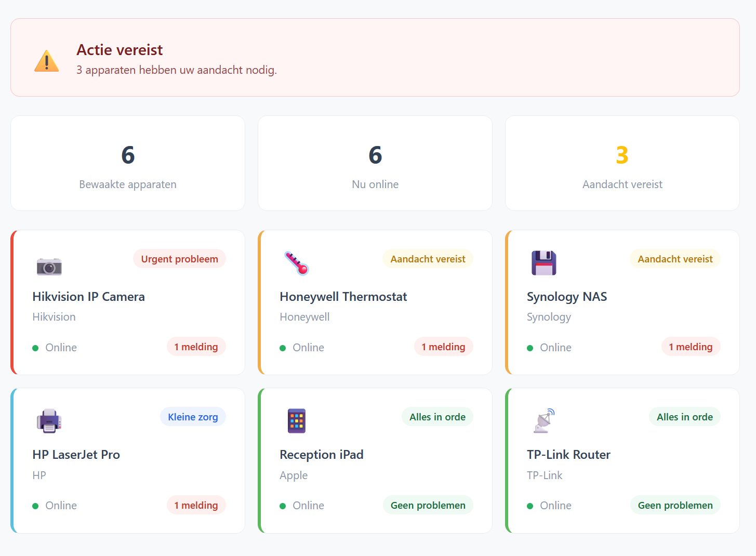Select the Nu online summary card
756x556 pixels.
tap(375, 163)
